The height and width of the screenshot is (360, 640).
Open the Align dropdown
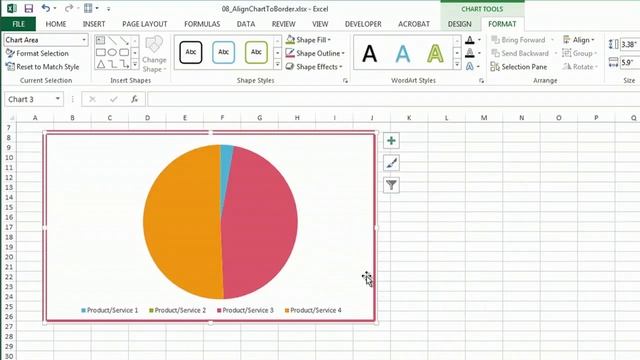point(578,40)
